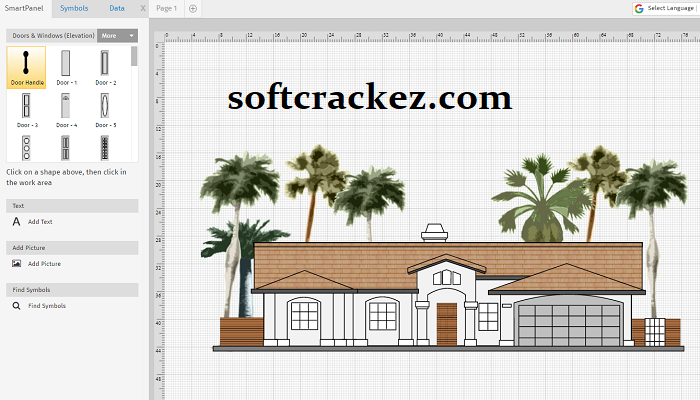Click the vertical ruler at mark 20
700x400 pixels.
click(x=159, y=185)
